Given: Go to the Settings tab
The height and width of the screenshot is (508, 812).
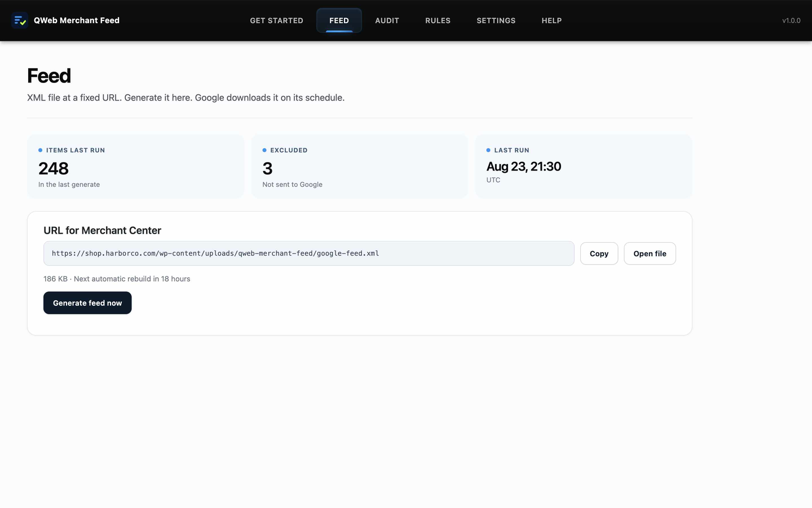Looking at the screenshot, I should point(496,20).
